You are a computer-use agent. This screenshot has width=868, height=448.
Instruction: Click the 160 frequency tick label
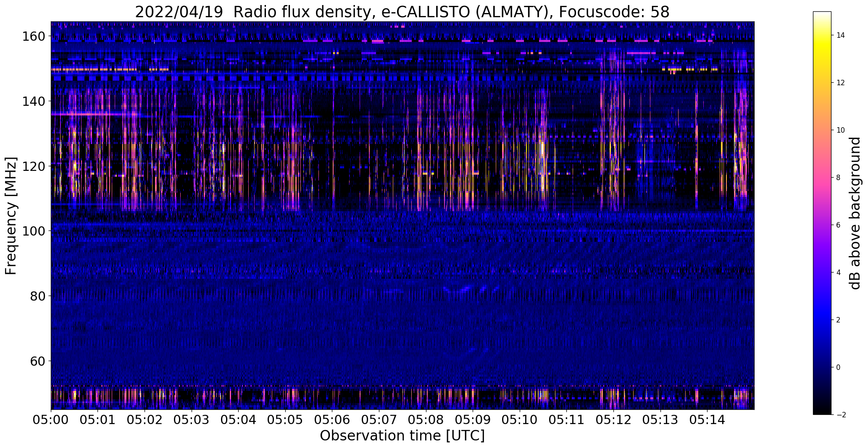coord(33,37)
